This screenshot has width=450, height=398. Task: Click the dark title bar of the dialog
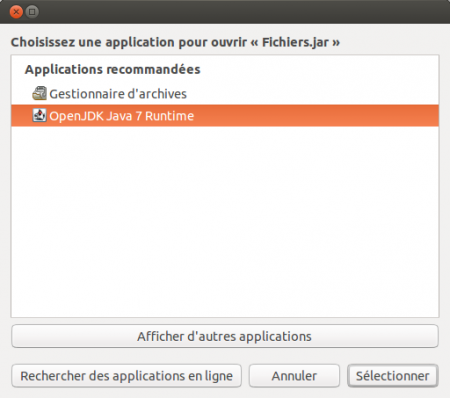click(233, 12)
